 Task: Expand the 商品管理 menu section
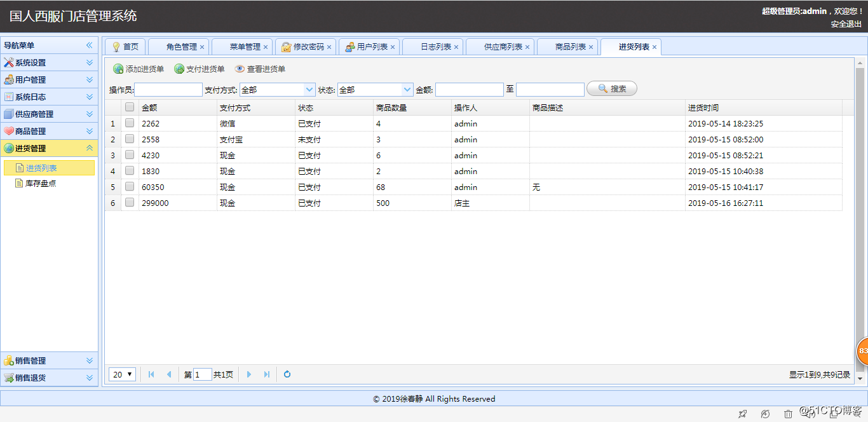point(90,132)
